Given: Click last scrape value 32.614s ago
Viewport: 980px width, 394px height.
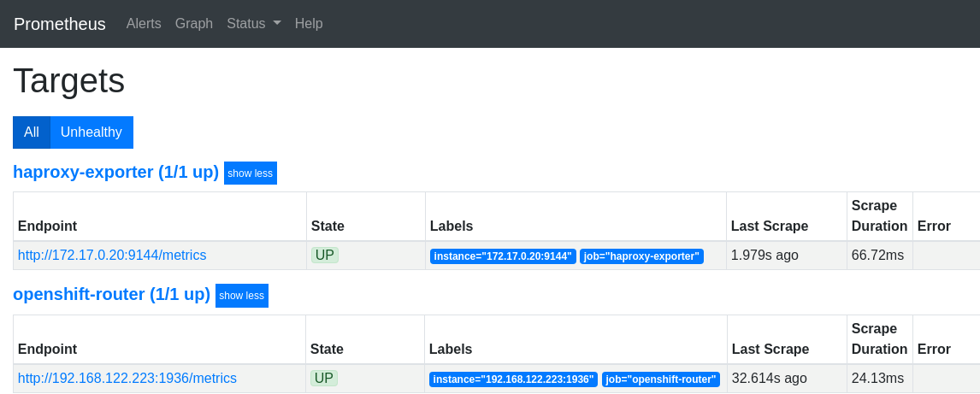Looking at the screenshot, I should (770, 379).
